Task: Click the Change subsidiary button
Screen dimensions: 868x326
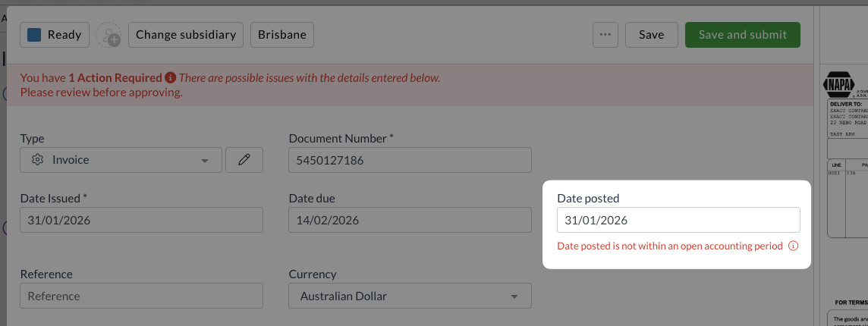Action: click(x=187, y=35)
